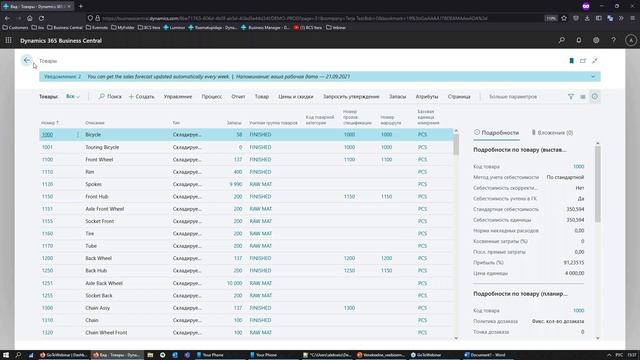The image size is (640, 360).
Task: Open the Товар menu
Action: click(x=262, y=97)
